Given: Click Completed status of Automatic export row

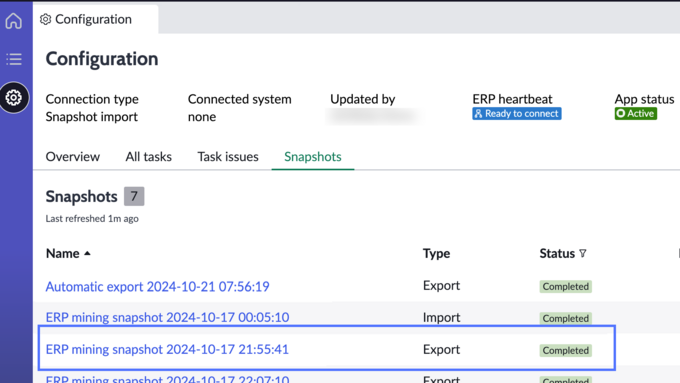Looking at the screenshot, I should pos(566,286).
